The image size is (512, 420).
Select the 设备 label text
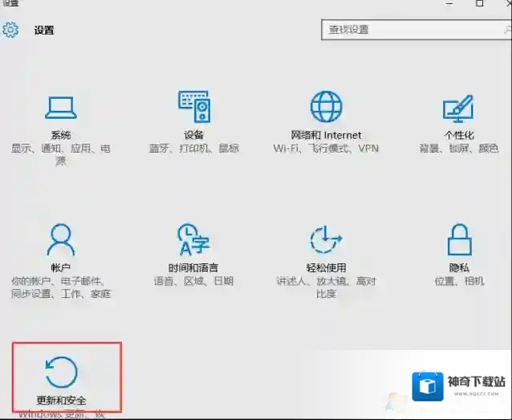(193, 135)
